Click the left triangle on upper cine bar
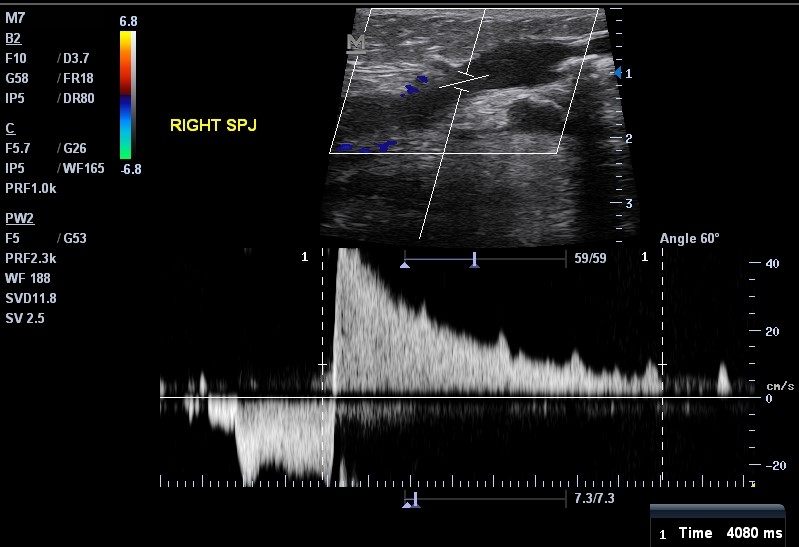The image size is (799, 547). pos(405,265)
